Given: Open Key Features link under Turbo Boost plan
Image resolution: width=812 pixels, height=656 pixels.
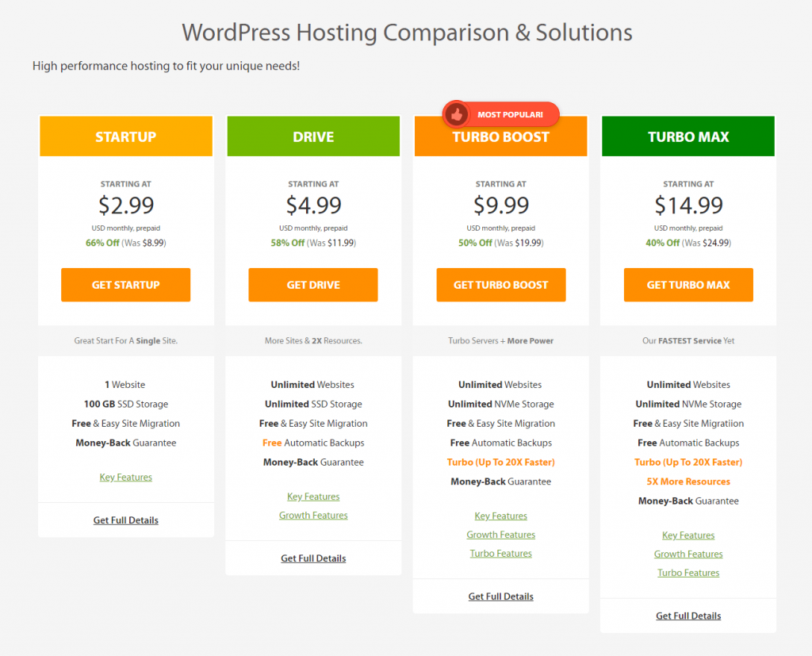Looking at the screenshot, I should 501,516.
